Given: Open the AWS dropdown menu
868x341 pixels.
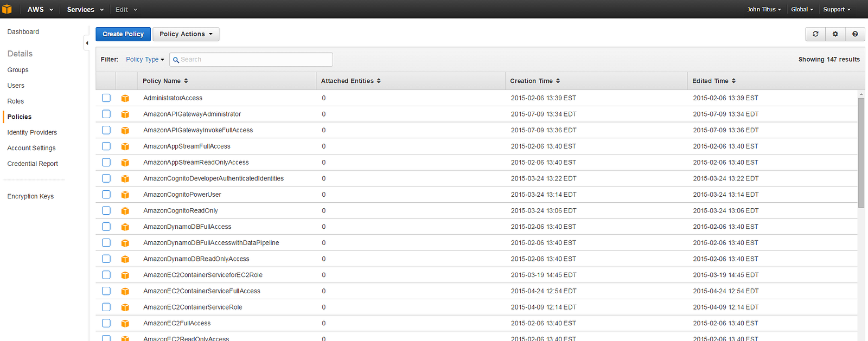Looking at the screenshot, I should 40,9.
